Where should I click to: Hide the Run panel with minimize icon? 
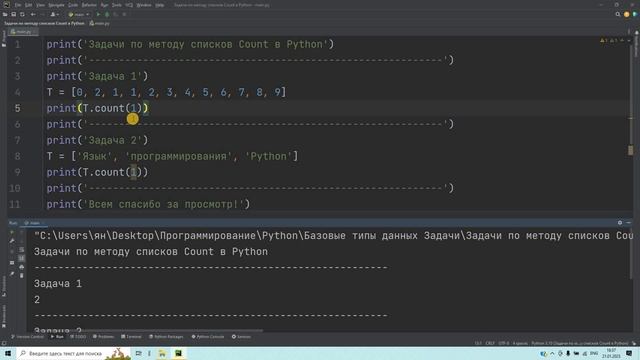pyautogui.click(x=629, y=223)
